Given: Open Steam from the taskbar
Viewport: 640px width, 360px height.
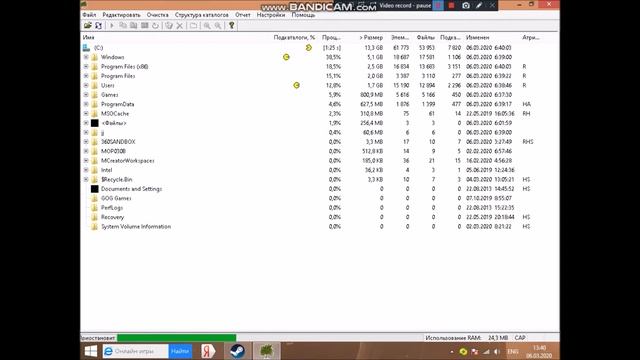Looking at the screenshot, I should [237, 351].
